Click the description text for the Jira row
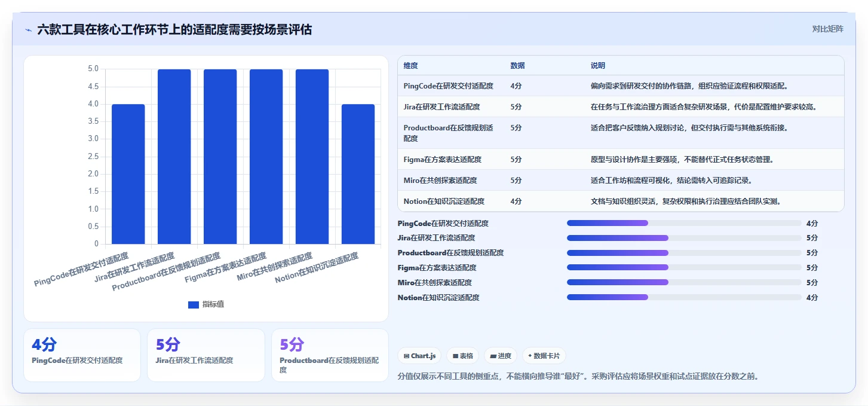The width and height of the screenshot is (868, 406). (704, 107)
